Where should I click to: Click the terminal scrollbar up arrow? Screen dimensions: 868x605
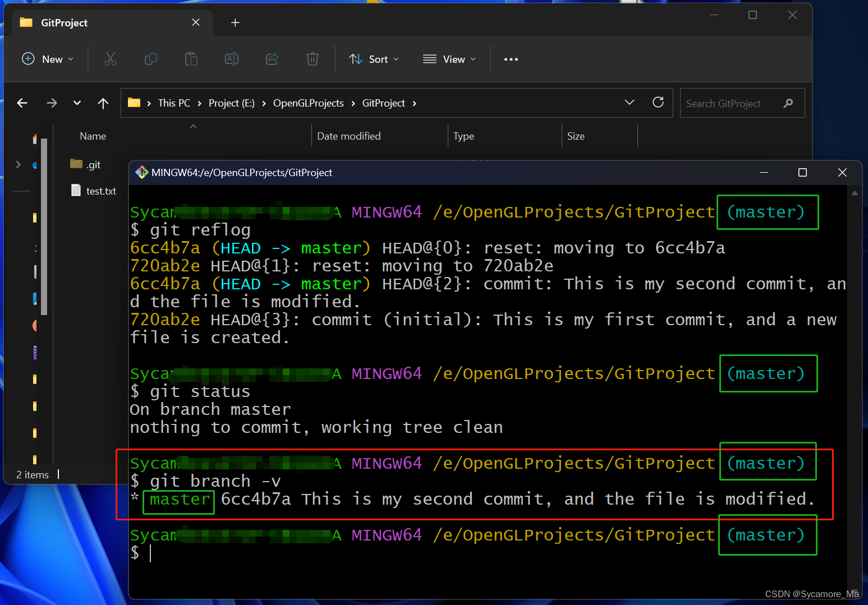click(x=855, y=193)
